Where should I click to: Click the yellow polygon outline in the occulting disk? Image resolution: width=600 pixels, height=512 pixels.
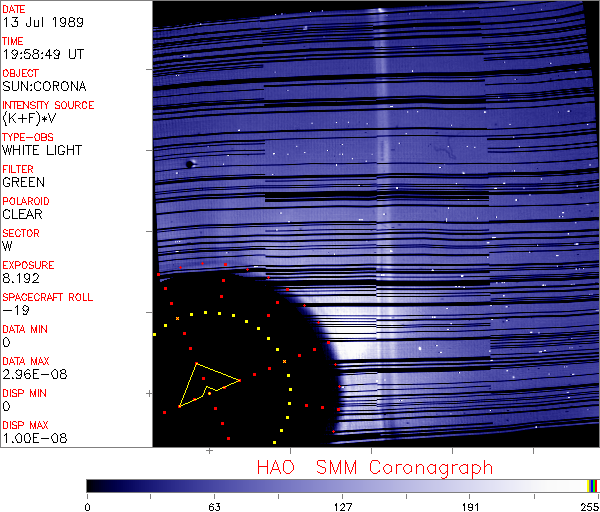209,385
